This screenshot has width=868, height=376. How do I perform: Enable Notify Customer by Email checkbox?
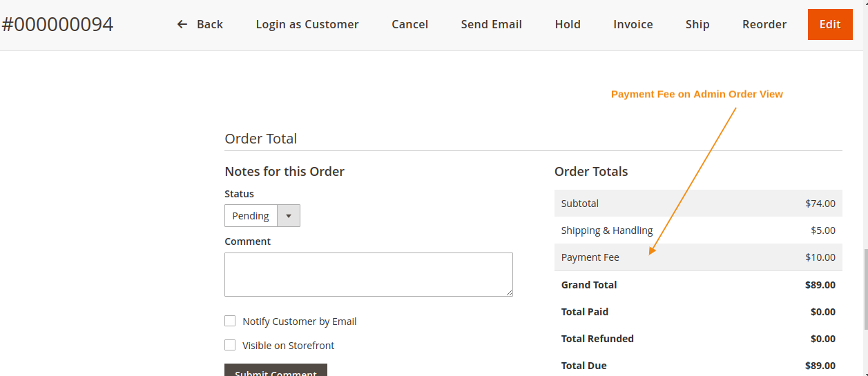[230, 321]
